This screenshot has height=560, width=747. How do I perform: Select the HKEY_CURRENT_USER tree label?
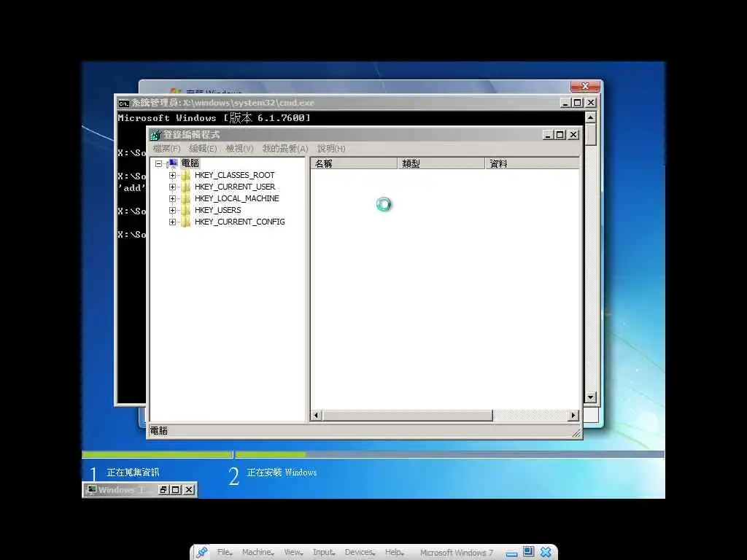point(235,187)
